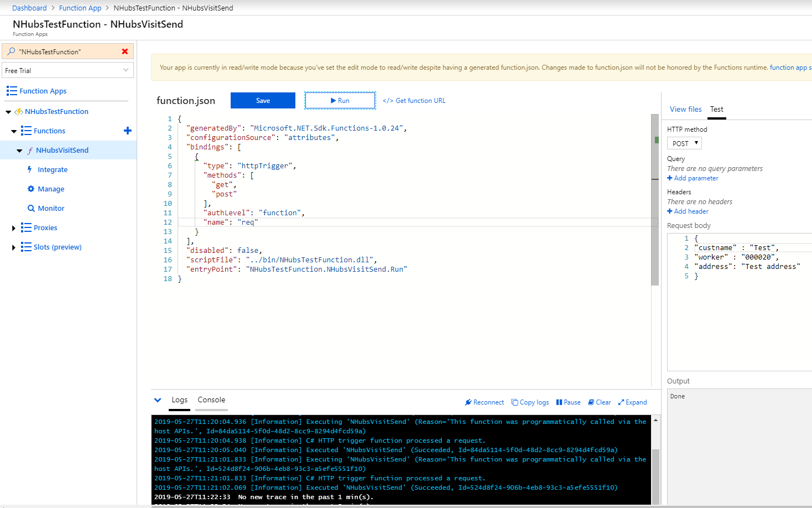Get the function URL
This screenshot has height=508, width=812.
(x=414, y=101)
